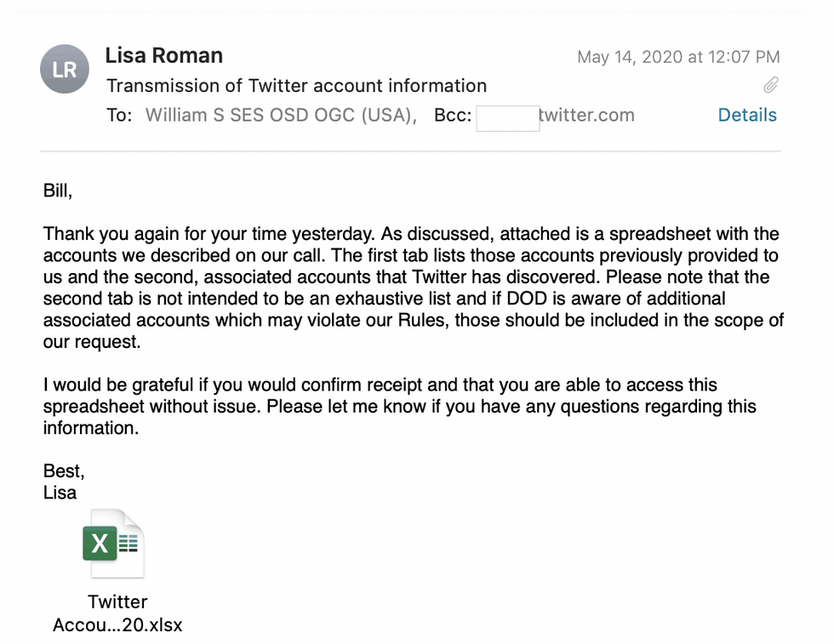Select the subject line about Twitter account information

pyautogui.click(x=296, y=86)
